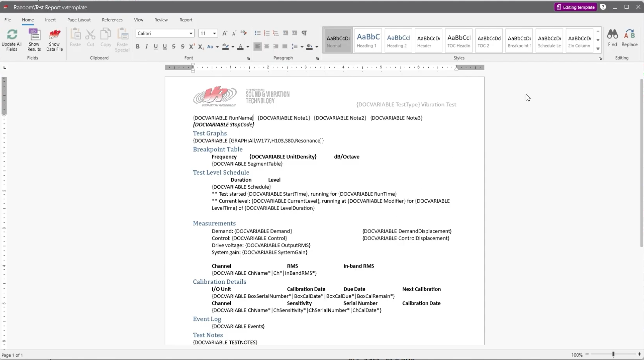
Task: Toggle center paragraph alignment
Action: pos(266,47)
